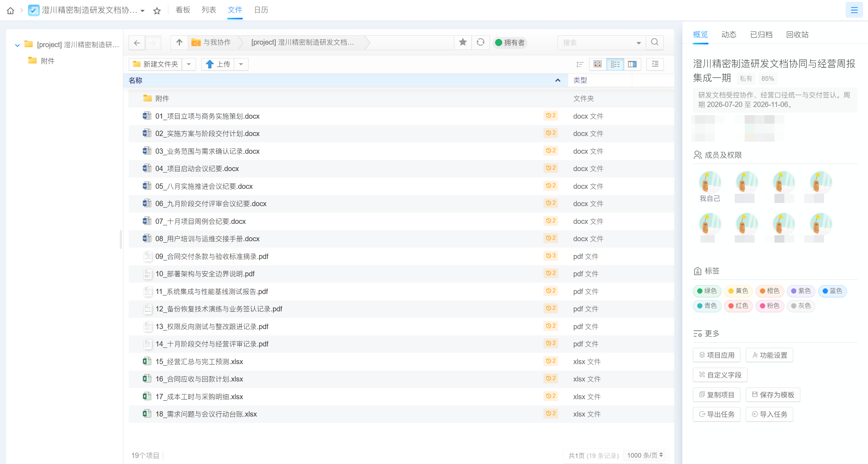
Task: Collapse the [project] tree node
Action: click(17, 45)
